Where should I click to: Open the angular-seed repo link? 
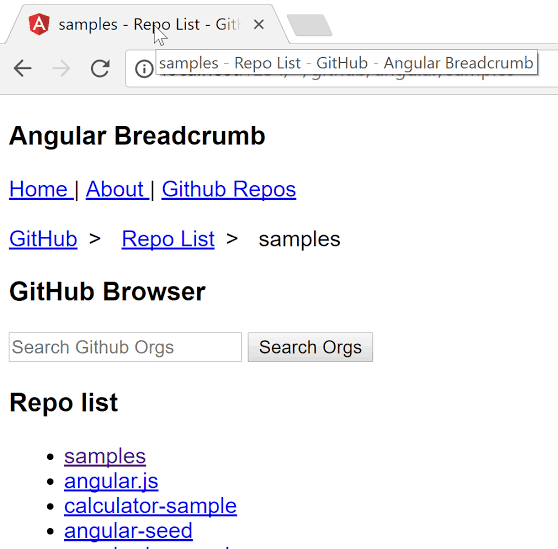pyautogui.click(x=128, y=530)
